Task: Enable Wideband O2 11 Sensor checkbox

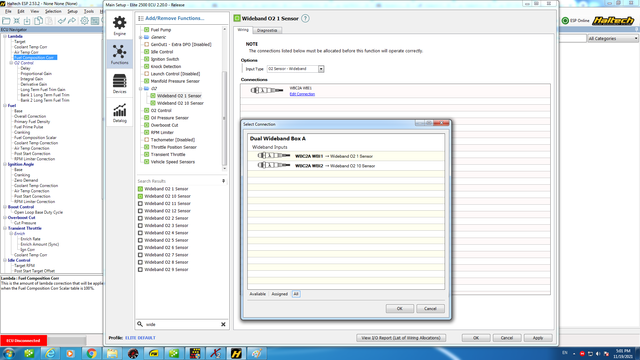Action: tap(140, 204)
